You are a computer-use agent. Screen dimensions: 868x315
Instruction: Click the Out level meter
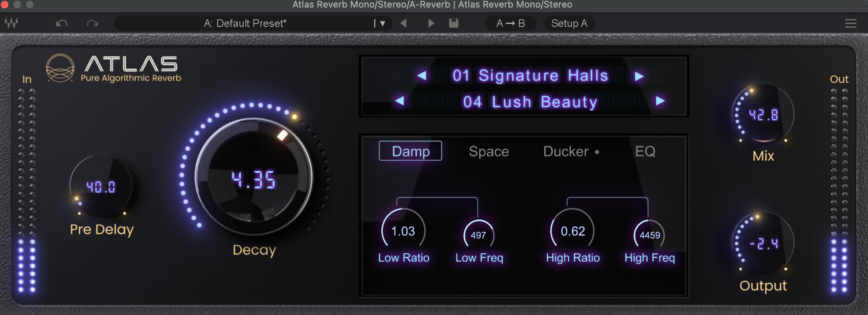tap(839, 191)
